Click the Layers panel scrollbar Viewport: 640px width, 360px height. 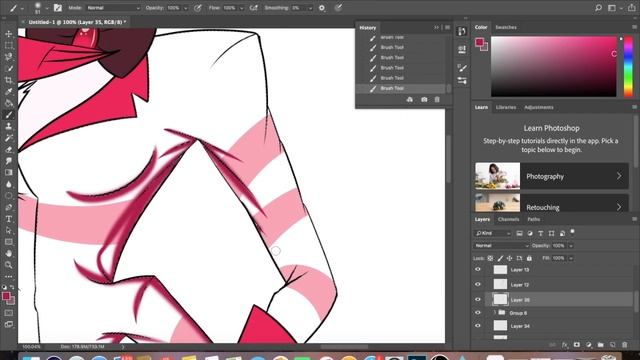click(636, 302)
